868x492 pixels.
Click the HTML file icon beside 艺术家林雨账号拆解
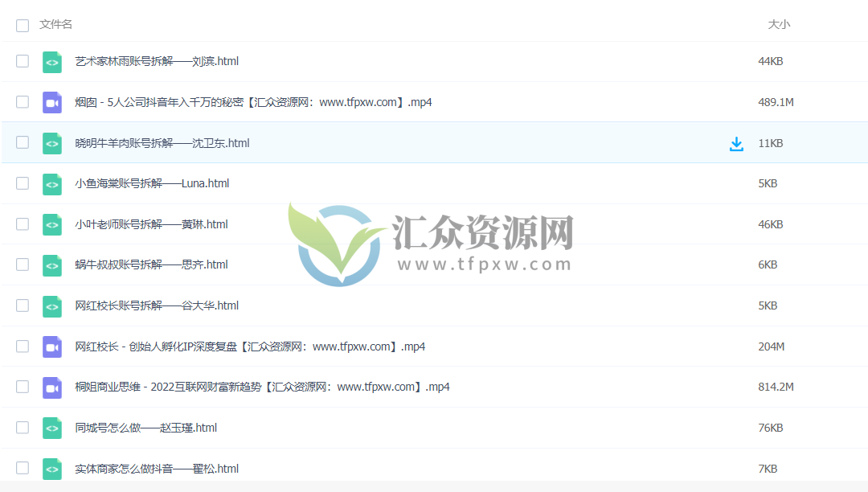(x=51, y=61)
